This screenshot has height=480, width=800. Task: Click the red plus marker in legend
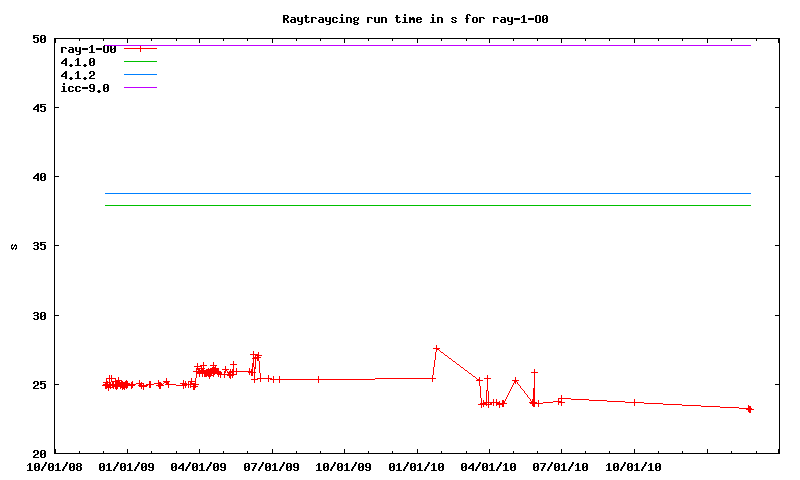click(141, 48)
